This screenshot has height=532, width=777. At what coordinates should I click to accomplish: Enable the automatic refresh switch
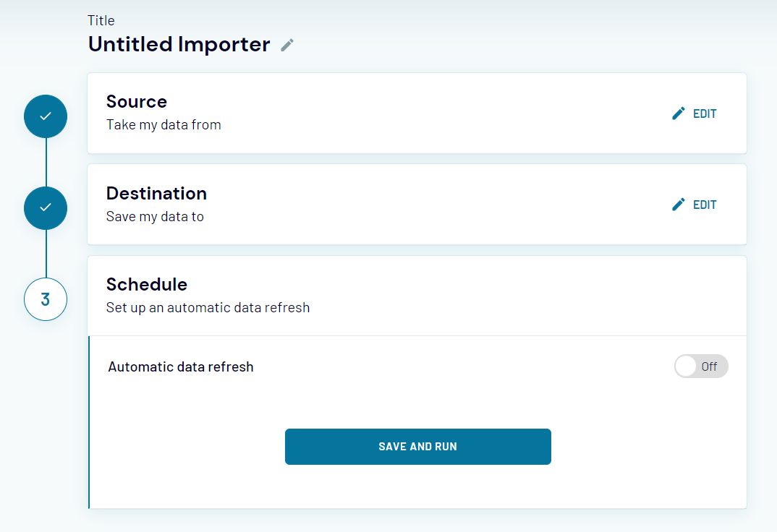click(x=685, y=366)
